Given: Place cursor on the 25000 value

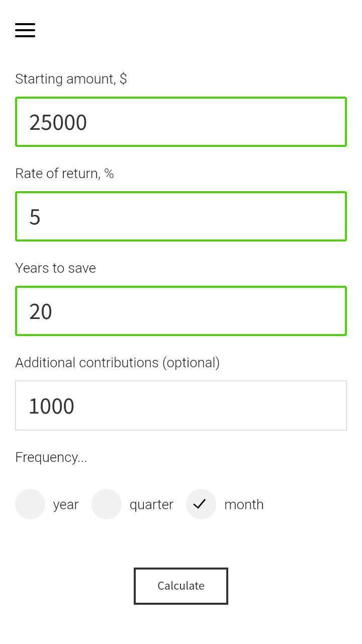Looking at the screenshot, I should click(58, 122).
